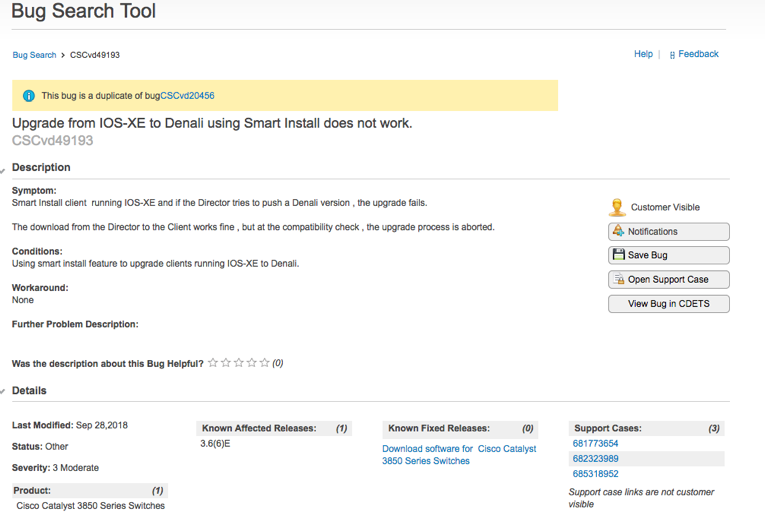Collapse the Details section
The image size is (765, 525).
point(3,391)
